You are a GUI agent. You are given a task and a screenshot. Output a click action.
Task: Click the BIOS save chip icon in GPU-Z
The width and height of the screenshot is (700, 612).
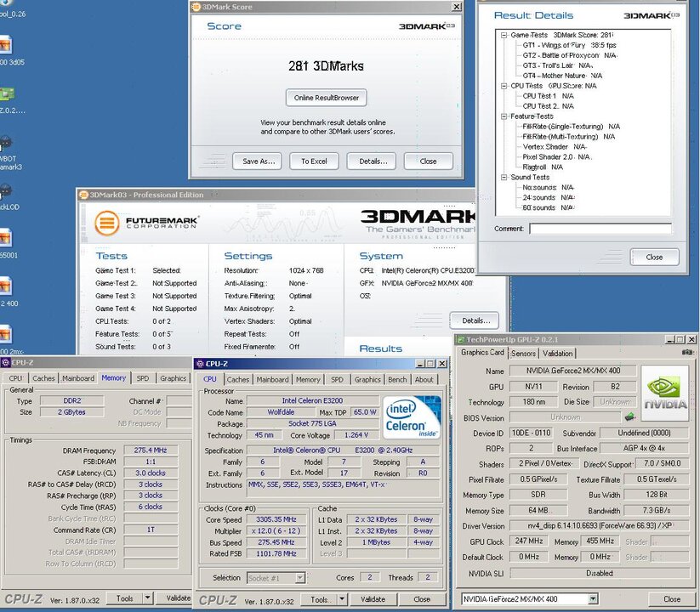630,417
